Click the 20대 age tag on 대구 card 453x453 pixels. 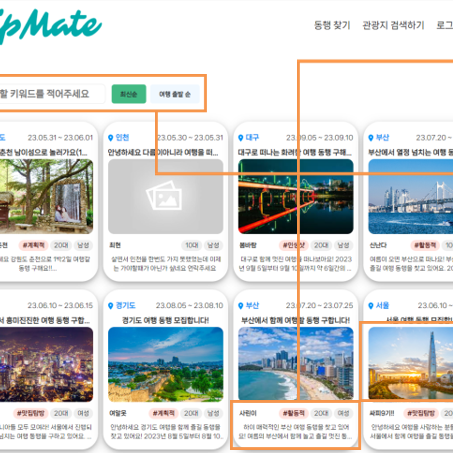coord(321,245)
